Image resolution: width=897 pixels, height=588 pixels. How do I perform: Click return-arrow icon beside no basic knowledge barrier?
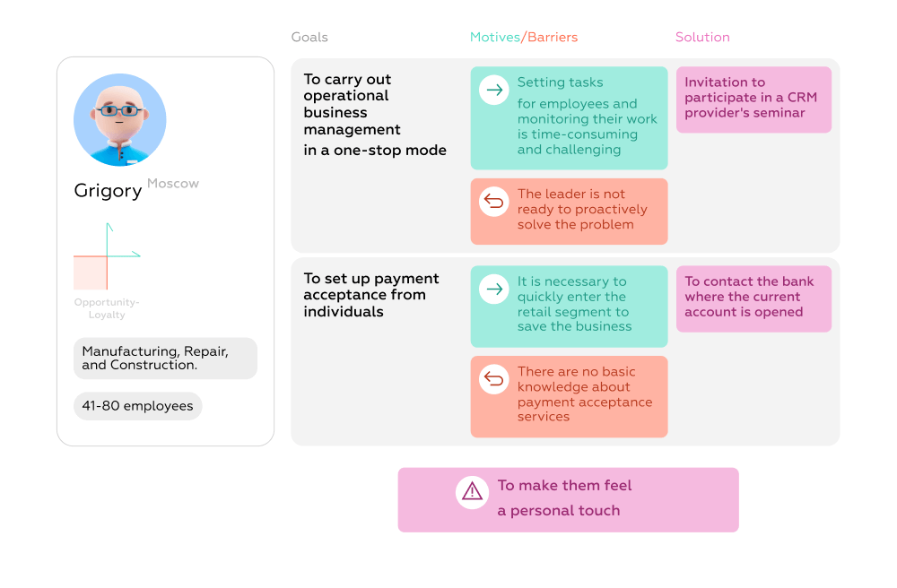point(493,379)
